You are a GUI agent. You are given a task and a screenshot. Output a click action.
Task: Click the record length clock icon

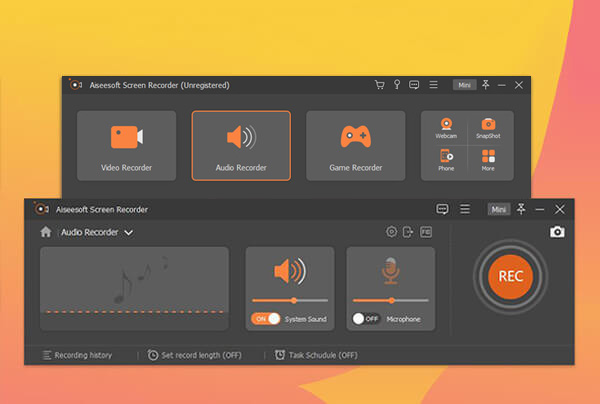coord(153,355)
